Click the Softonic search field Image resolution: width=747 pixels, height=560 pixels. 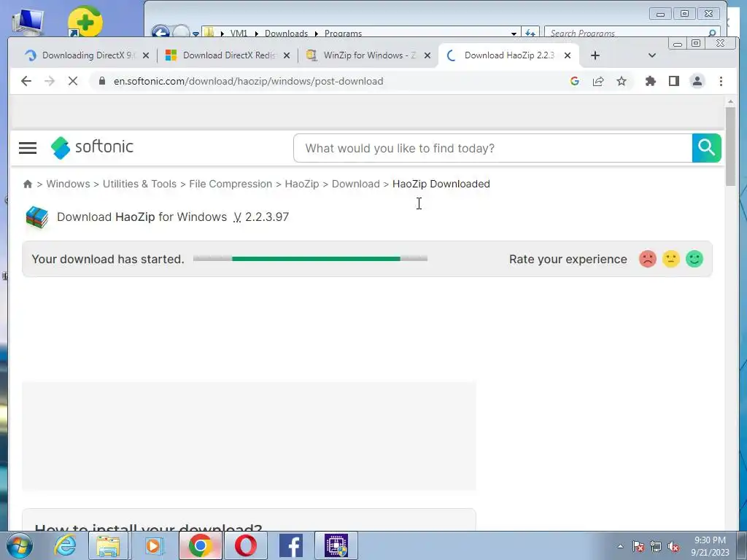492,148
